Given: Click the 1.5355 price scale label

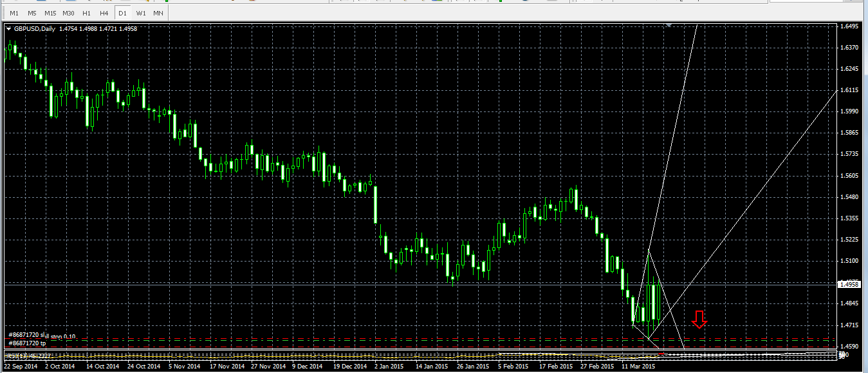Looking at the screenshot, I should [x=849, y=218].
